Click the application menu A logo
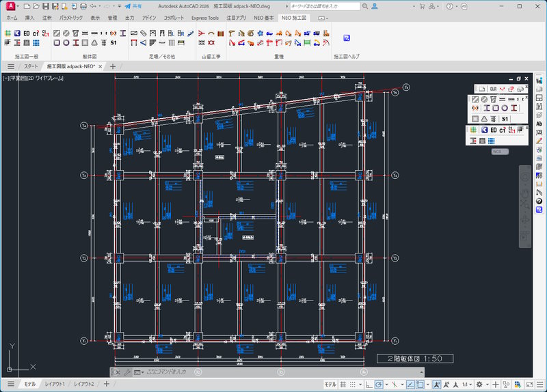The height and width of the screenshot is (392, 547). click(x=11, y=6)
